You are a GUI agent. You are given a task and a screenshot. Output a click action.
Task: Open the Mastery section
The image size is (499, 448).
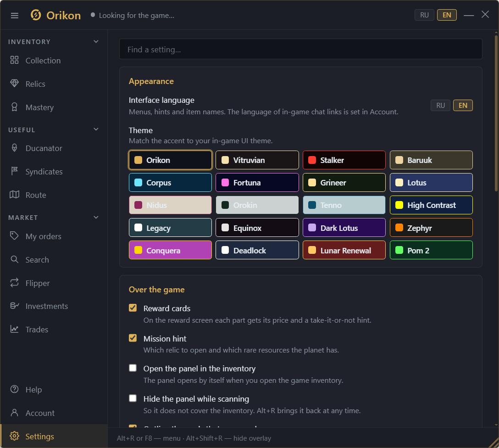coord(54,107)
